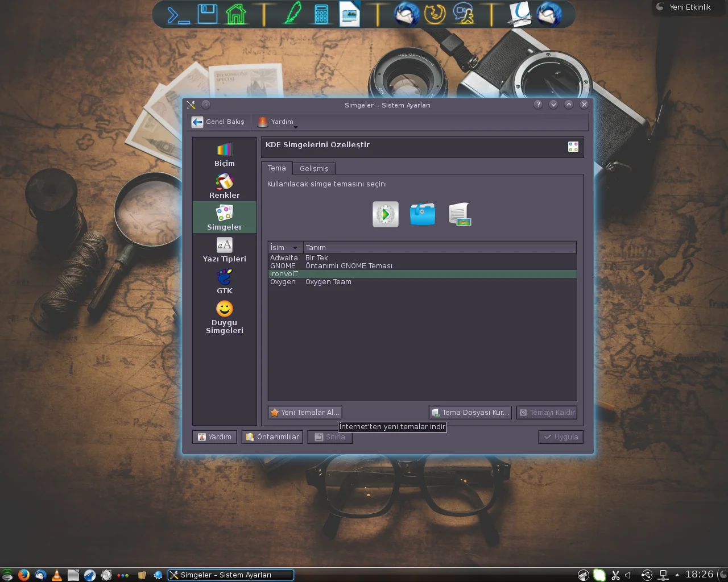
Task: Switch to the Gelişmiş tab
Action: [314, 168]
